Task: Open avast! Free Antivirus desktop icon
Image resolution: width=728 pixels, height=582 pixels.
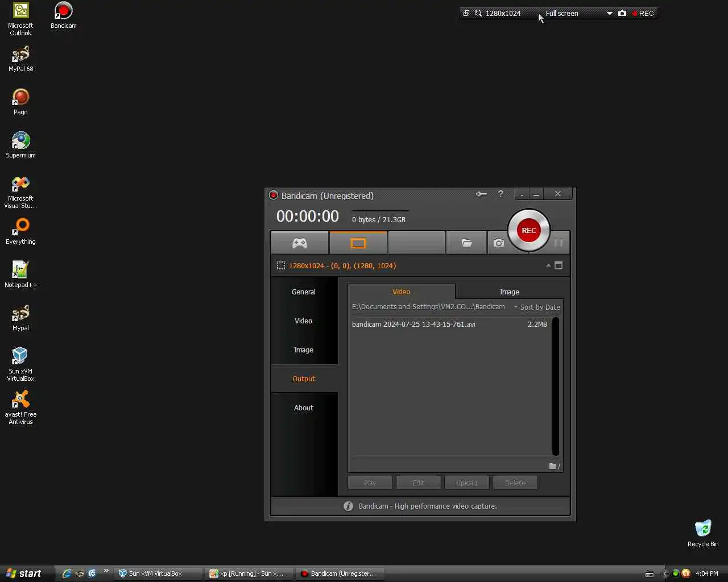Action: 20,408
